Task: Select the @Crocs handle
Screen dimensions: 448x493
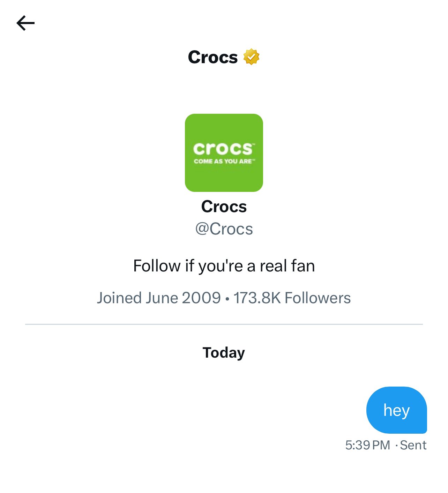Action: (x=224, y=229)
